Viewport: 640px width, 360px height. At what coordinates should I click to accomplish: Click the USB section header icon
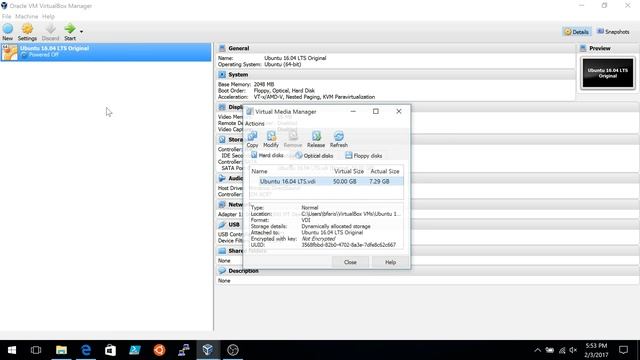pos(222,224)
